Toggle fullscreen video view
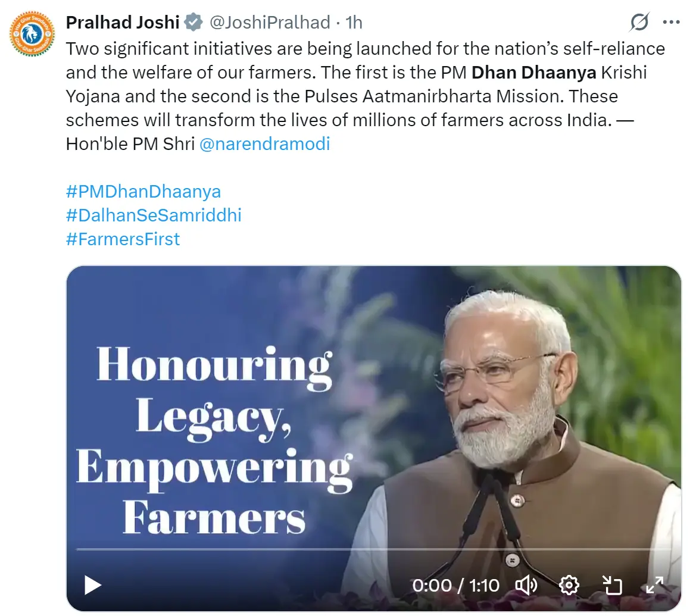The width and height of the screenshot is (693, 616). pos(655,585)
